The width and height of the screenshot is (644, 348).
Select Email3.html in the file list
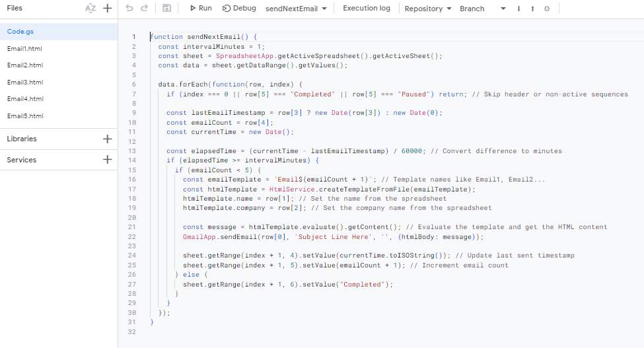click(x=25, y=83)
